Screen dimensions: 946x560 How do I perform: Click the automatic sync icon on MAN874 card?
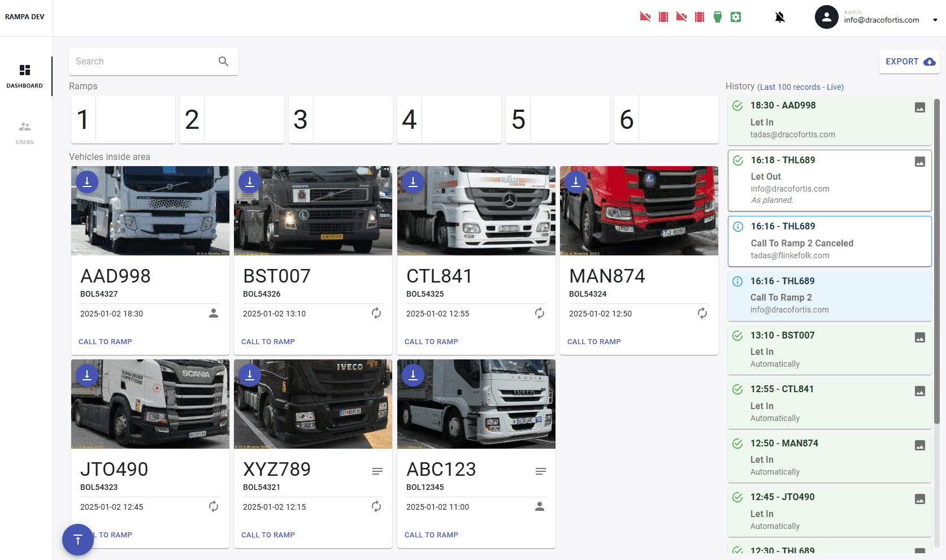pyautogui.click(x=702, y=313)
